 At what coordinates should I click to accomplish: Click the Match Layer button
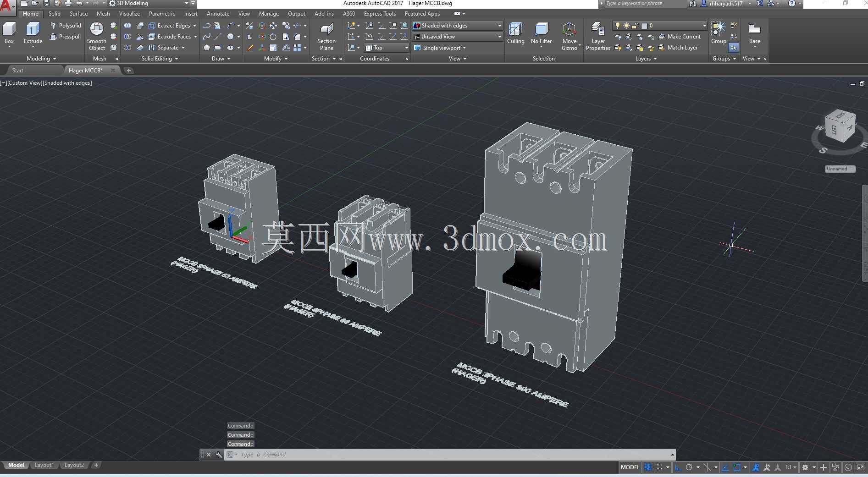coord(678,48)
